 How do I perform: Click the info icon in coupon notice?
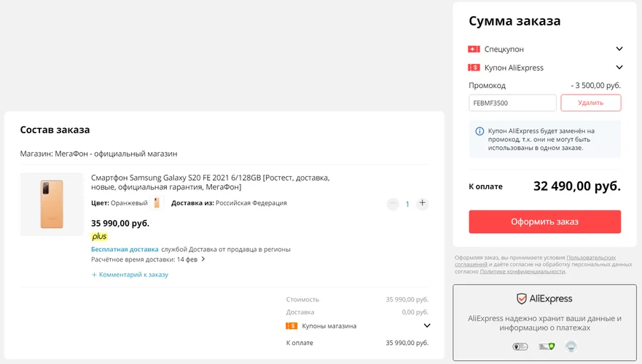(x=479, y=131)
